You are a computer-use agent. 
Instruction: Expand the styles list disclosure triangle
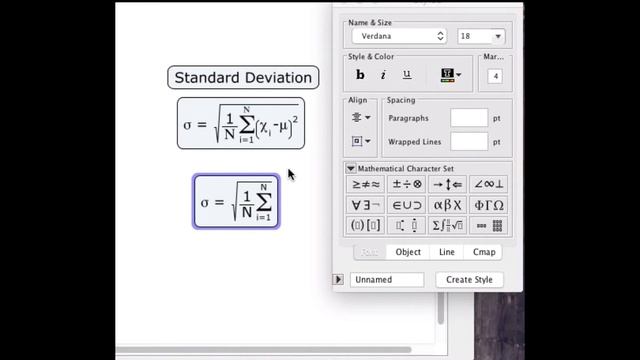coord(338,280)
